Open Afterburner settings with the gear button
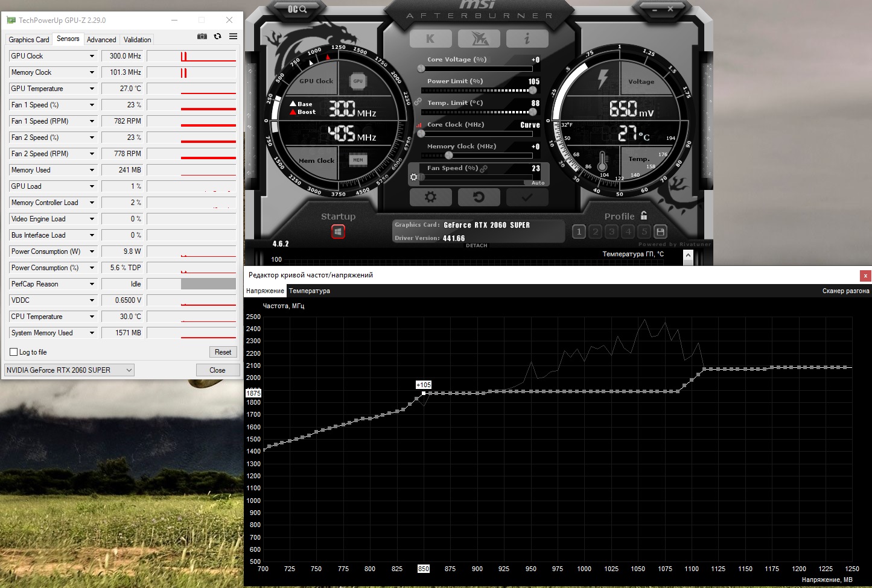Screen dimensions: 872x588 point(430,197)
